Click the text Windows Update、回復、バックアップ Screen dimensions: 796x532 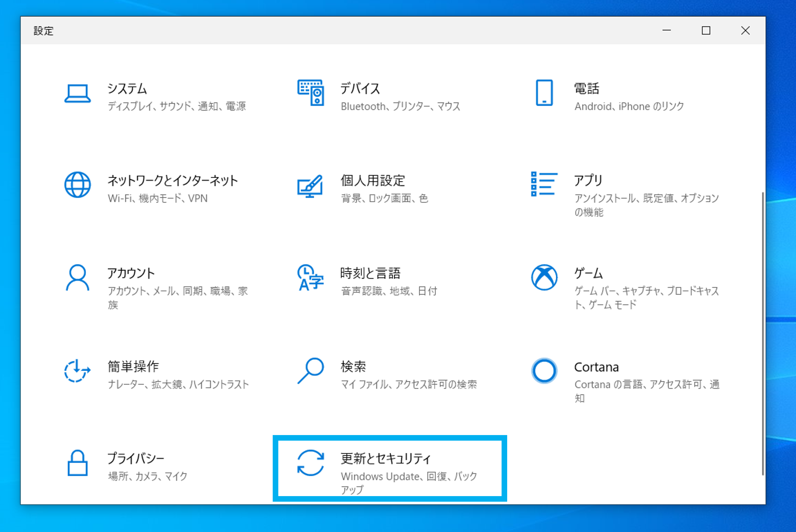pos(409,483)
